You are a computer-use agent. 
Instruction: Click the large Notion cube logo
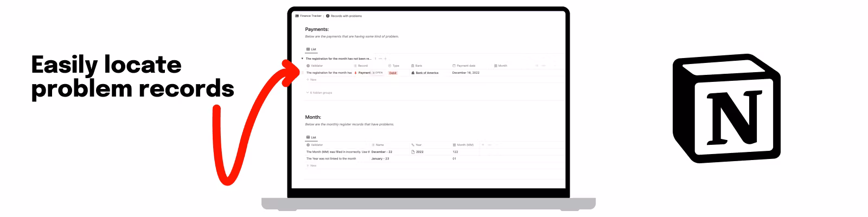click(x=726, y=108)
